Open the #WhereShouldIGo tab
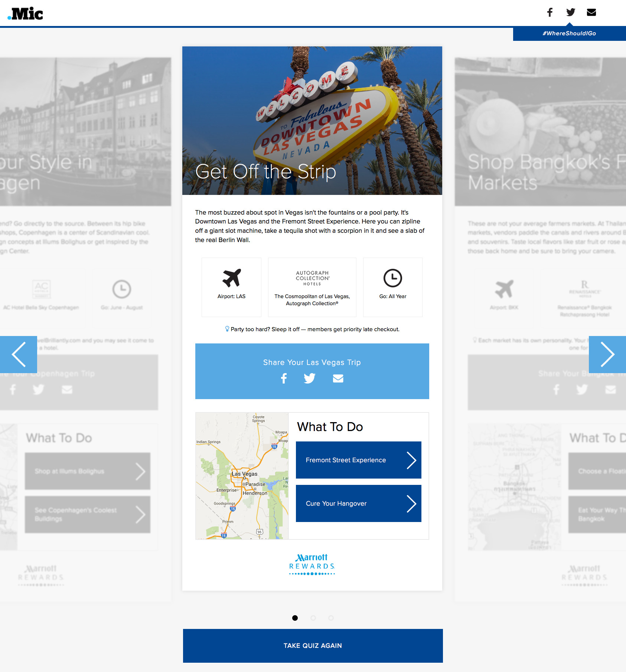626x672 pixels. tap(569, 33)
